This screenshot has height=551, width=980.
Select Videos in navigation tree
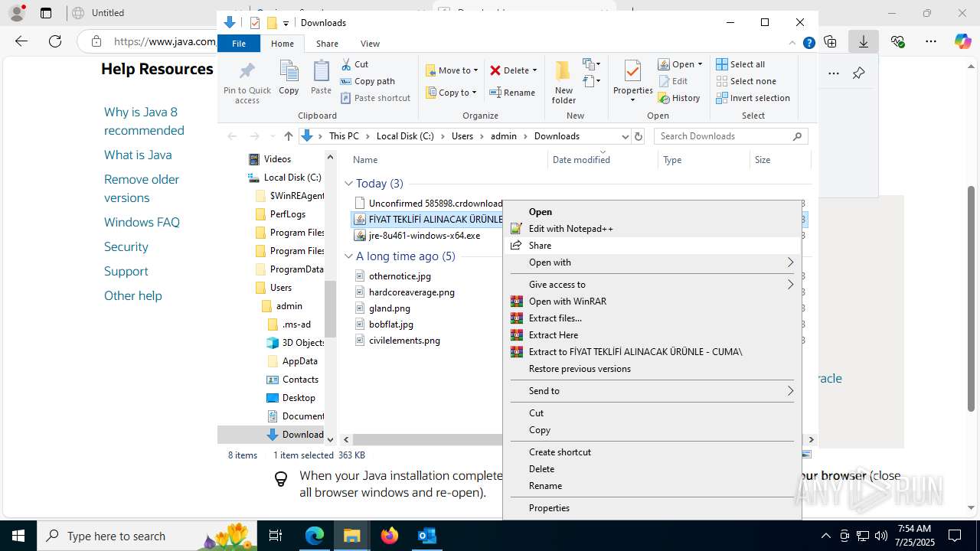click(x=277, y=159)
